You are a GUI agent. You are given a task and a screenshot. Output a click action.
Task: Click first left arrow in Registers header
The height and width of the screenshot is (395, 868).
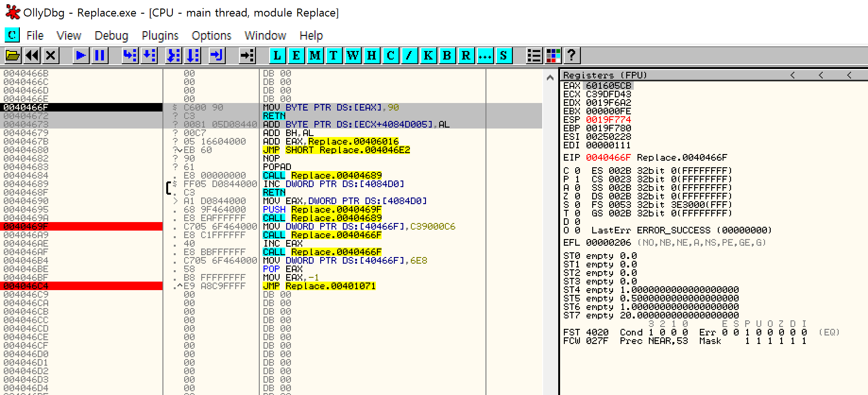coord(792,75)
